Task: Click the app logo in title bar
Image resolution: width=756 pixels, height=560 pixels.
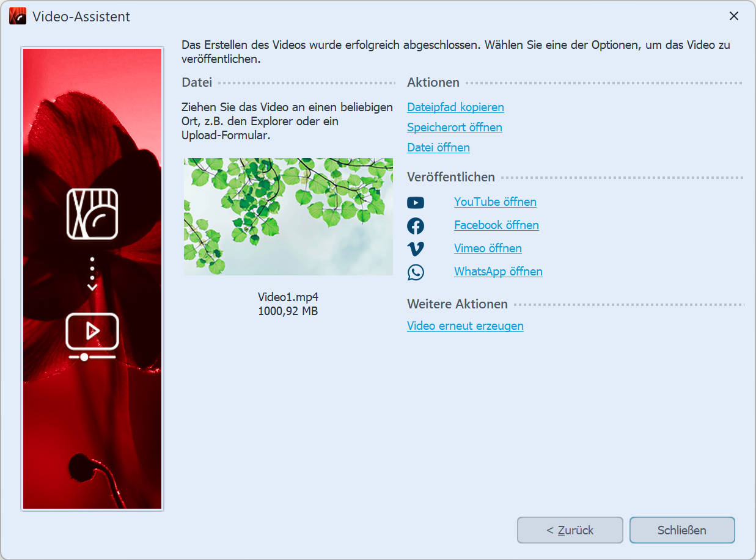Action: pos(18,16)
